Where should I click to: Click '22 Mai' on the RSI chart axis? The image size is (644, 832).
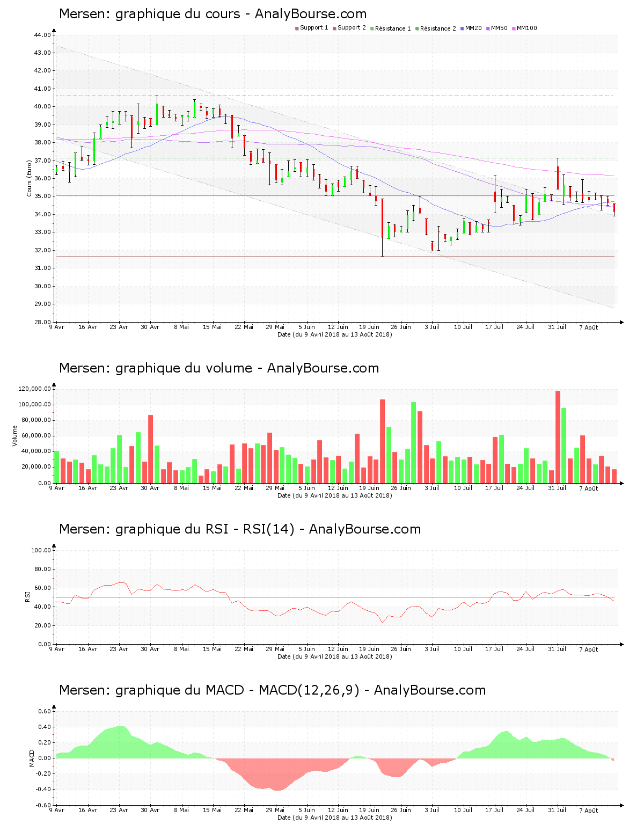point(244,649)
